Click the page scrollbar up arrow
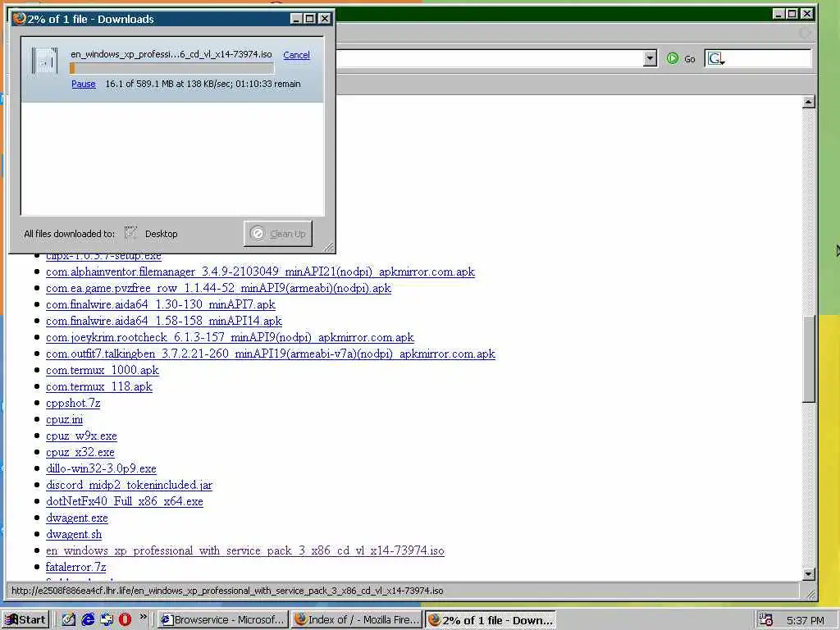Image resolution: width=840 pixels, height=630 pixels. 808,102
